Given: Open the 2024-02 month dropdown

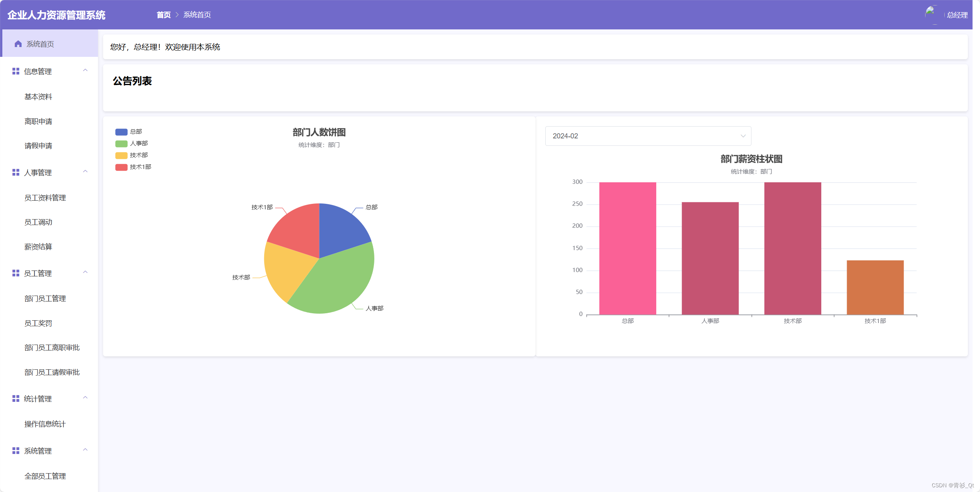Looking at the screenshot, I should 648,136.
